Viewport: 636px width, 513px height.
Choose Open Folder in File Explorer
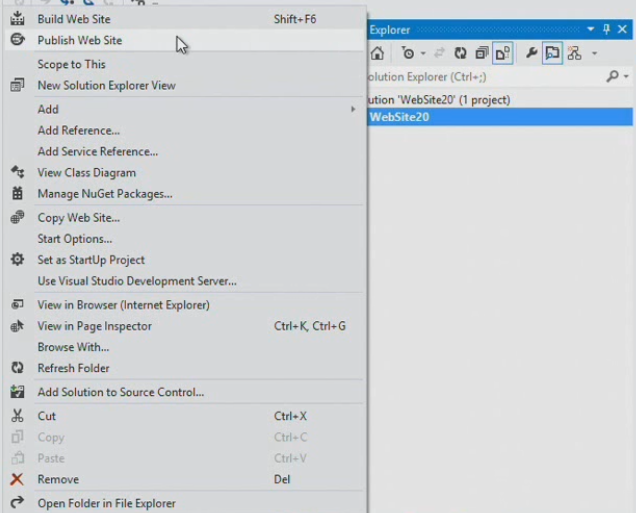pyautogui.click(x=184, y=503)
